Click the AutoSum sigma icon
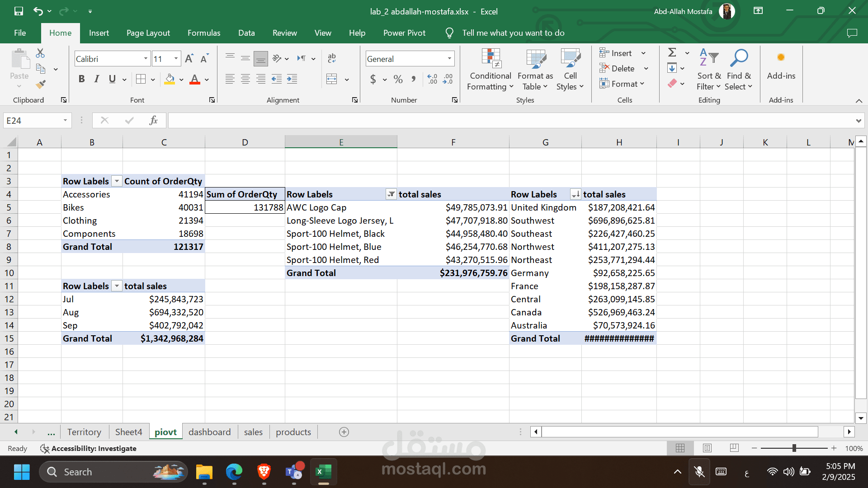 (672, 53)
